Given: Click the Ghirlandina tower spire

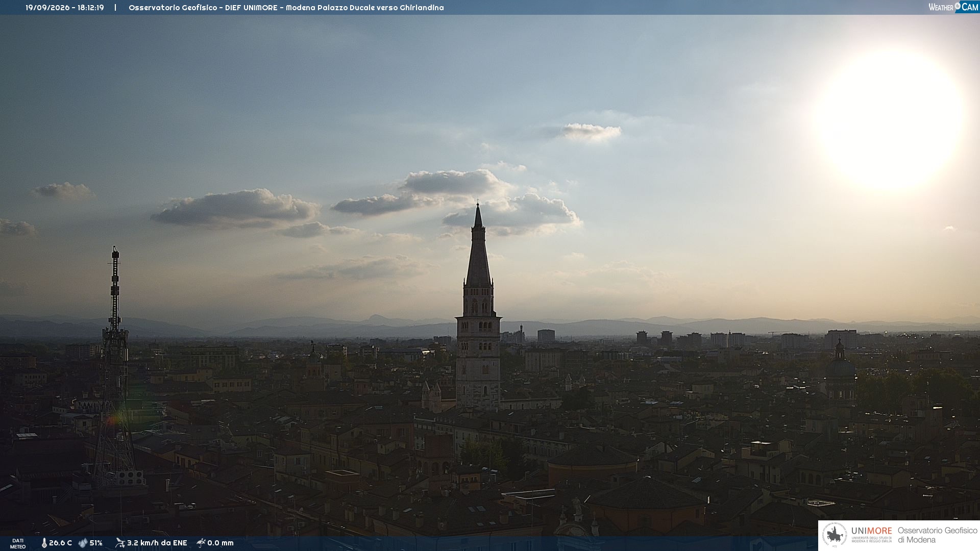Looking at the screenshot, I should 478,245.
